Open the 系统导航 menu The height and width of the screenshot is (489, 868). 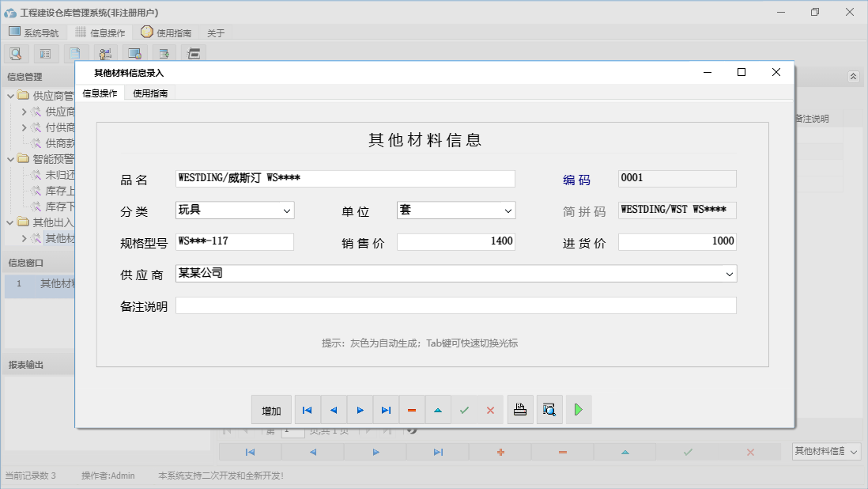(x=34, y=32)
